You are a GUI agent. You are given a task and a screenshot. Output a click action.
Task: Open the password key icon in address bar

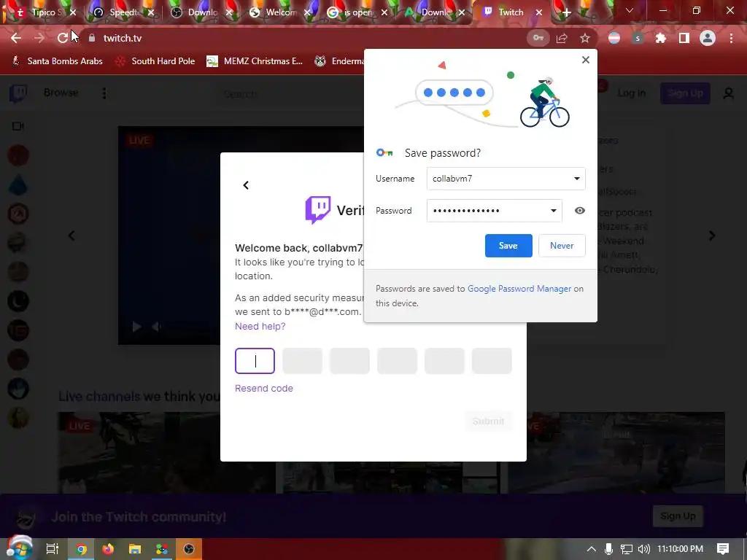pos(538,38)
